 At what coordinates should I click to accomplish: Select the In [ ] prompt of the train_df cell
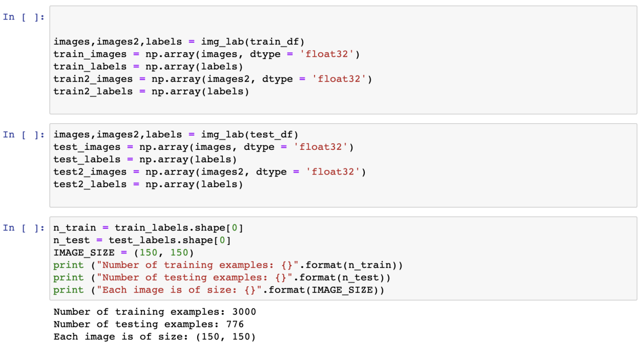pos(24,17)
